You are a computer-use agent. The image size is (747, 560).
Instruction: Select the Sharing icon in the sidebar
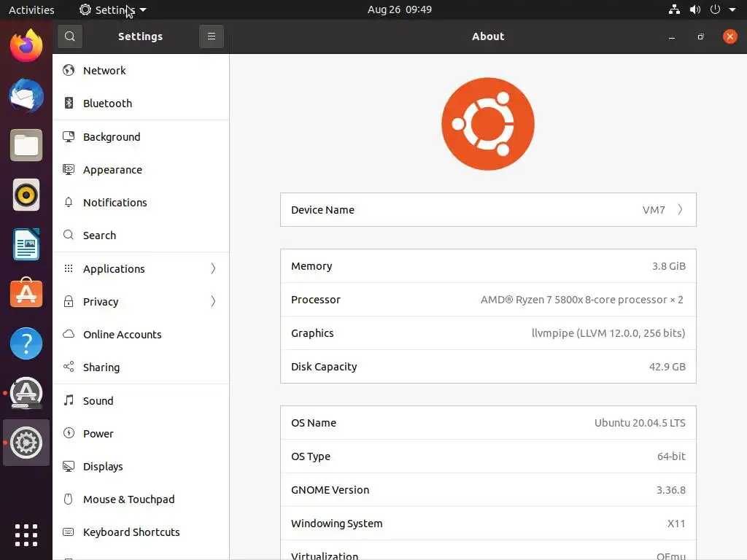69,367
